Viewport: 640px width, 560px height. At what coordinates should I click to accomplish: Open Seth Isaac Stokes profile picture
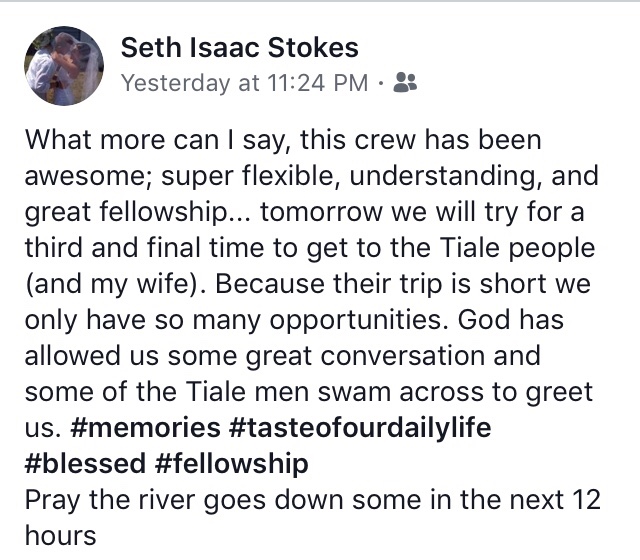tap(63, 66)
